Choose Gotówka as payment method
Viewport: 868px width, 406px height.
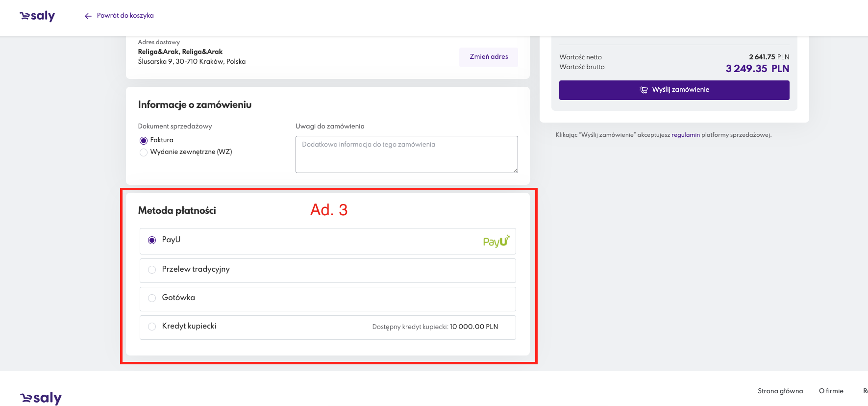coord(152,298)
